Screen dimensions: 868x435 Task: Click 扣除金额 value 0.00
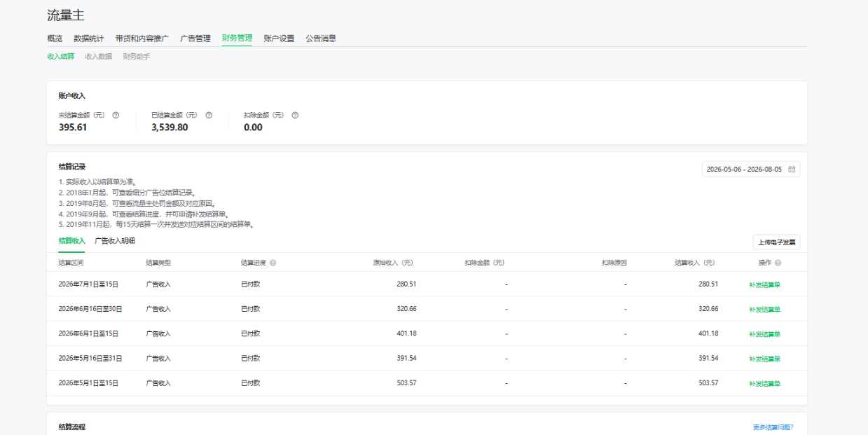click(x=253, y=127)
